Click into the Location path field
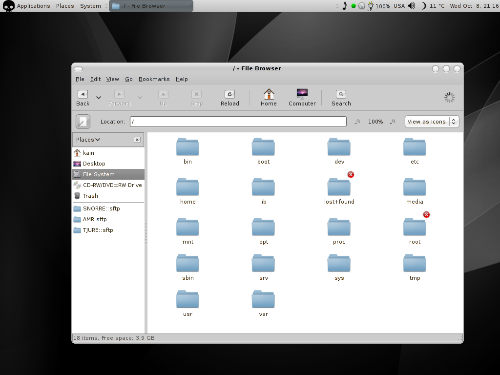 (x=238, y=121)
